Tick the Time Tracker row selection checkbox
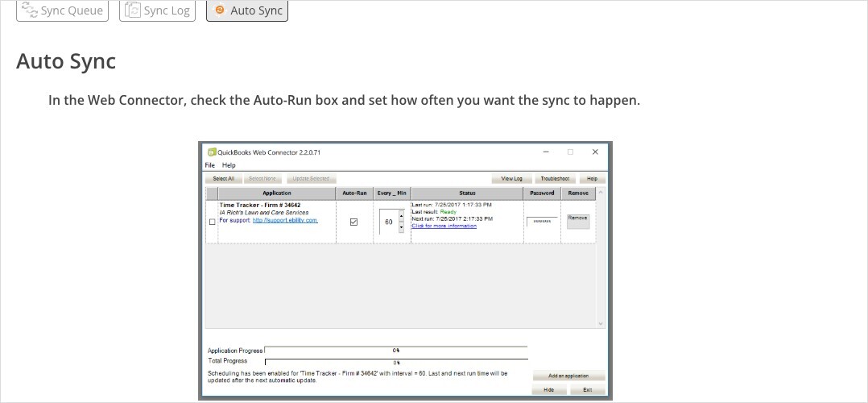The height and width of the screenshot is (403, 868). tap(212, 222)
